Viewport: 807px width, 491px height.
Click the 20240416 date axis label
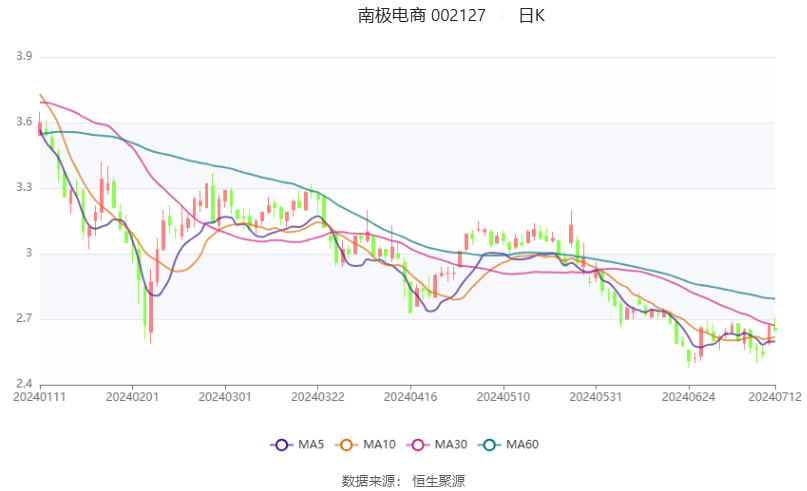point(410,397)
